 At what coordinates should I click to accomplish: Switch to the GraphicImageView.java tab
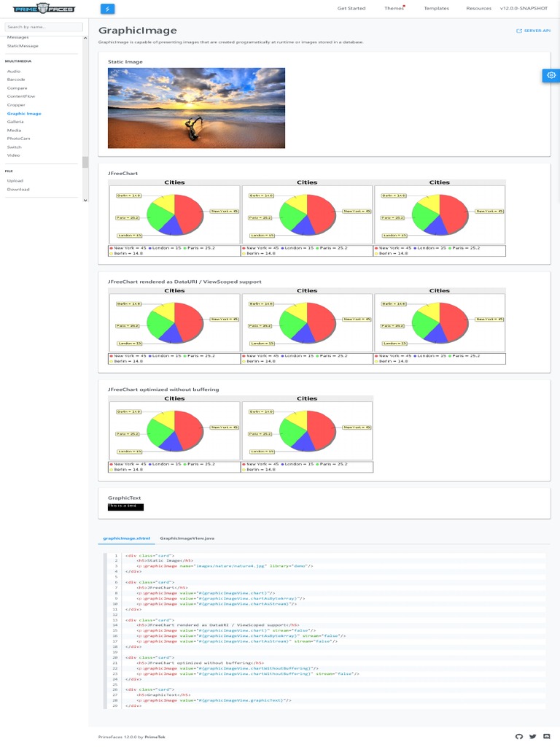(187, 538)
